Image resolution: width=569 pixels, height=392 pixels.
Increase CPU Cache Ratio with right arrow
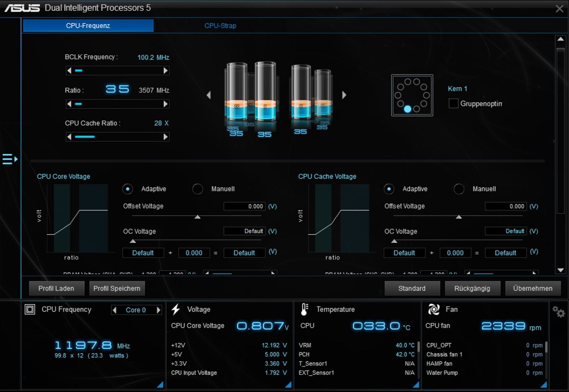click(x=166, y=137)
